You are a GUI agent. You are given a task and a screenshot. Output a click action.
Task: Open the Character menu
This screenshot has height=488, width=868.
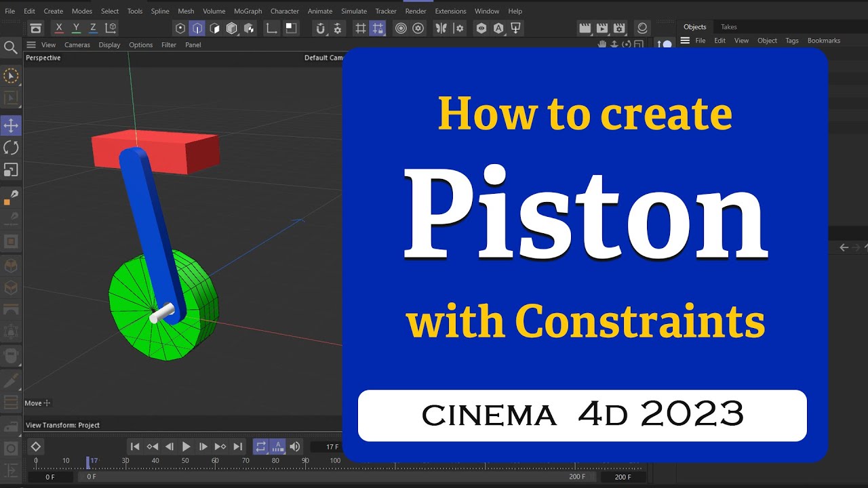285,11
